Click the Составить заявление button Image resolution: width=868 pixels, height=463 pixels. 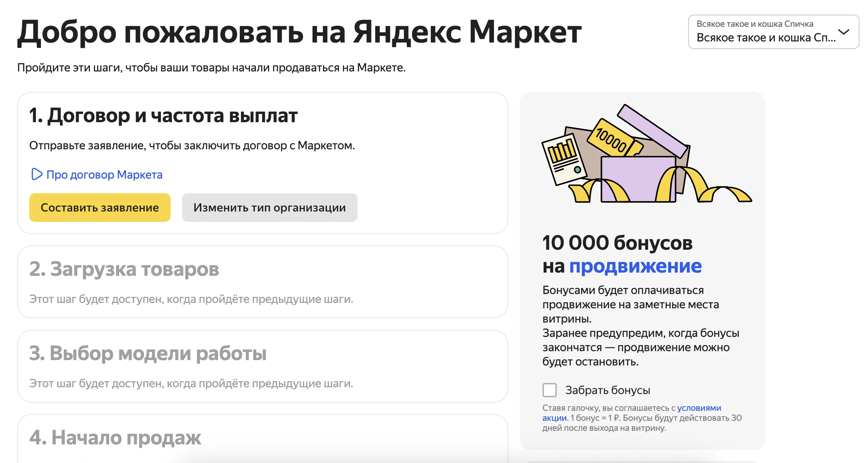100,208
